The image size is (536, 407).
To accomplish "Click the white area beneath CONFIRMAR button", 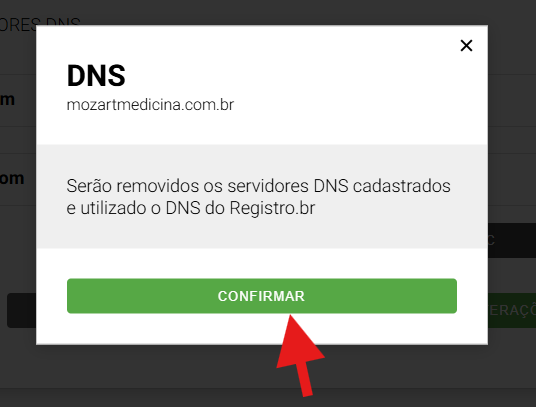I will (171, 329).
